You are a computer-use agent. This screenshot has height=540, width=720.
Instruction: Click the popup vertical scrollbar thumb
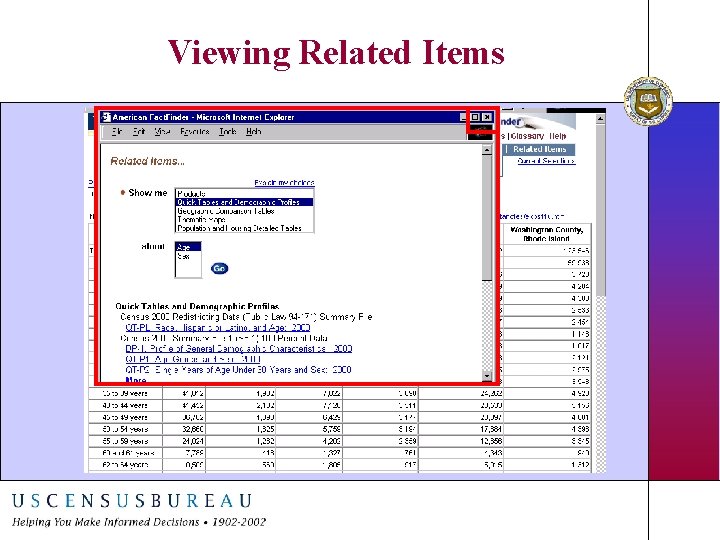pyautogui.click(x=487, y=218)
